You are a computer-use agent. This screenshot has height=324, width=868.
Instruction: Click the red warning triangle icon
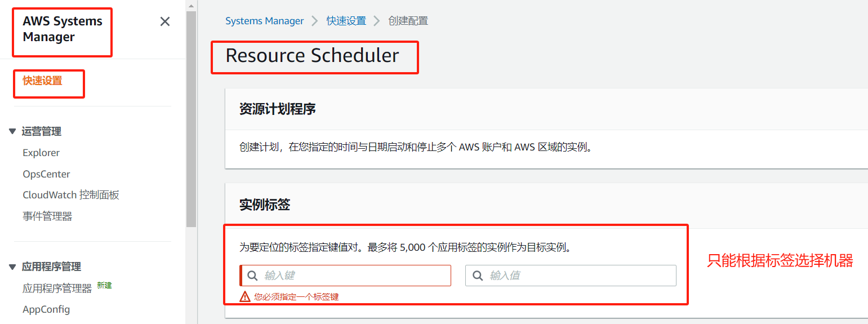pyautogui.click(x=245, y=297)
